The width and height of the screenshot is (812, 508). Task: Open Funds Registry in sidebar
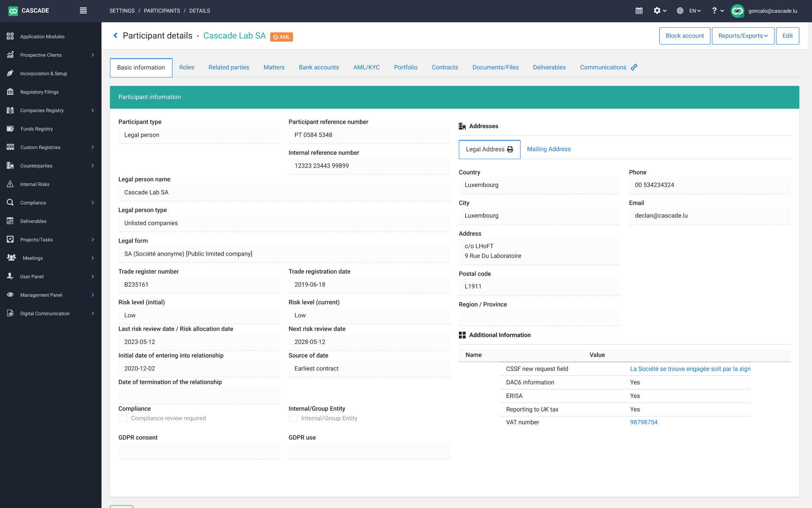coord(36,129)
